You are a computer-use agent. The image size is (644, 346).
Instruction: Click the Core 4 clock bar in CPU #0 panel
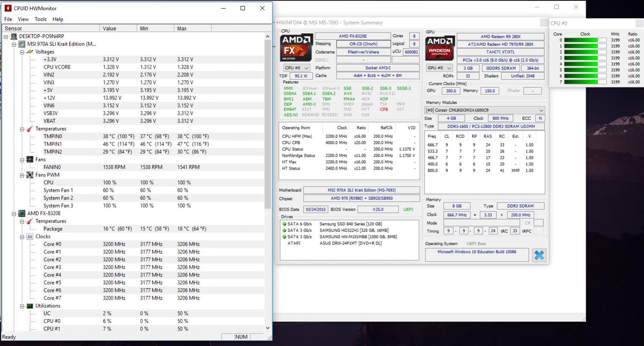[585, 64]
